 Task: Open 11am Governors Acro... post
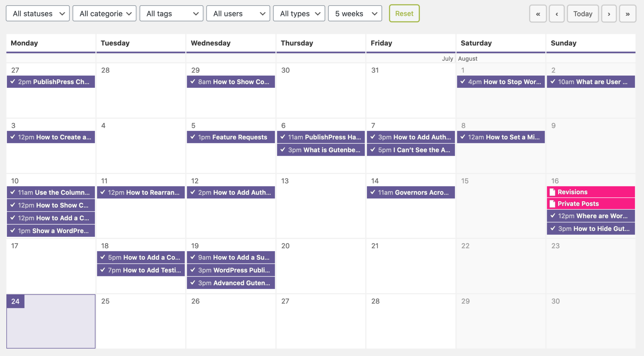coord(411,193)
